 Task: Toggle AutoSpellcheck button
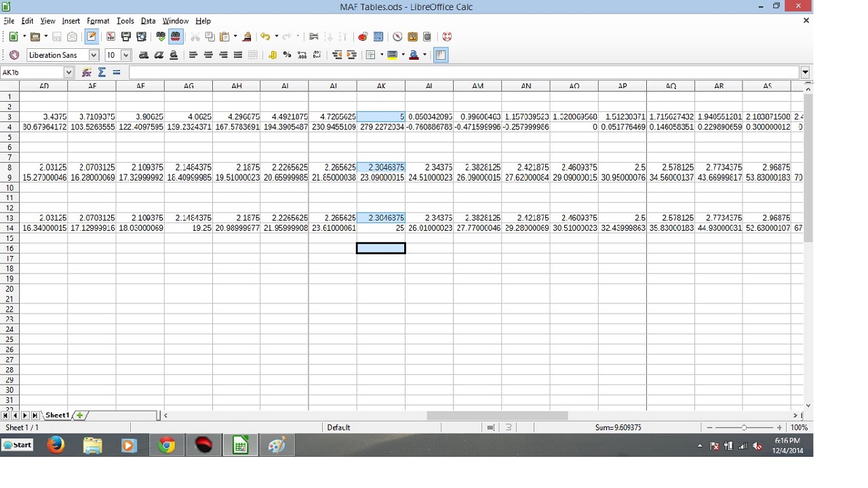tap(176, 37)
